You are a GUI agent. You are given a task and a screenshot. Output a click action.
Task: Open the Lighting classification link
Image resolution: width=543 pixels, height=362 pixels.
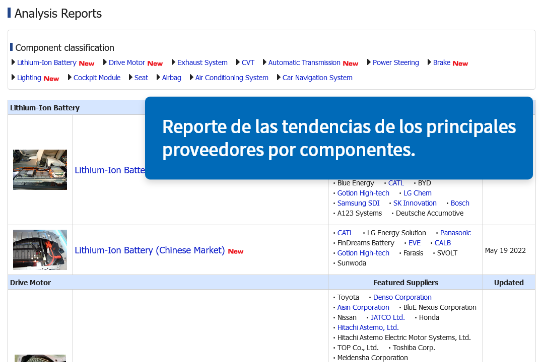[x=29, y=78]
